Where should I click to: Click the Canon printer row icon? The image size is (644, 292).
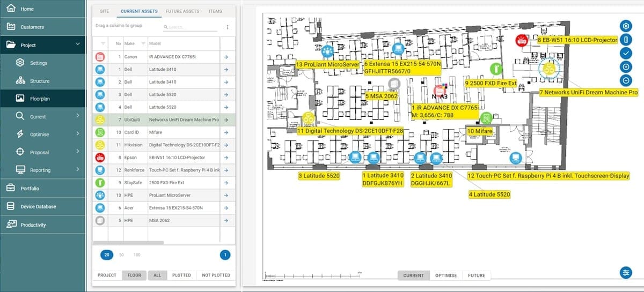click(x=99, y=57)
